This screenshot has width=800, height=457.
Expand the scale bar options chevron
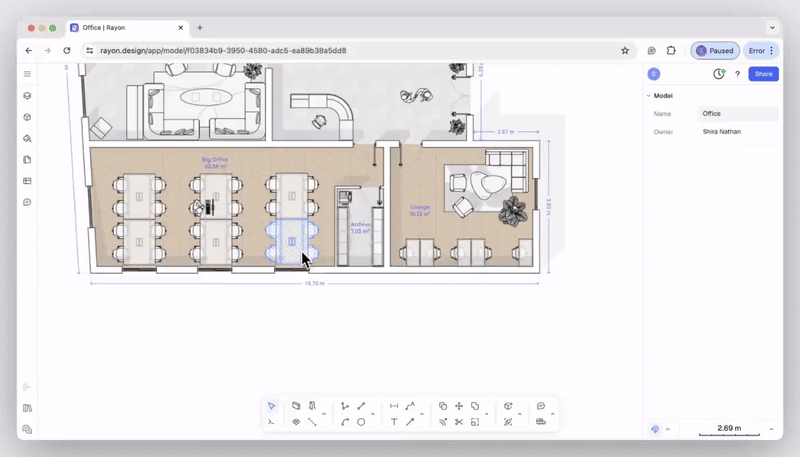click(771, 429)
